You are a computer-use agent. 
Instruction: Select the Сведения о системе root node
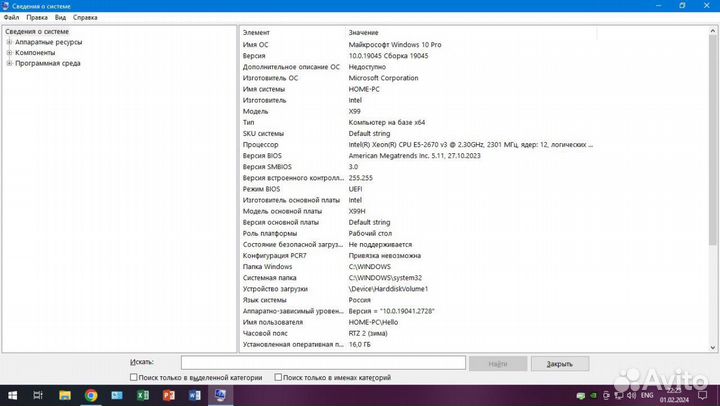37,31
